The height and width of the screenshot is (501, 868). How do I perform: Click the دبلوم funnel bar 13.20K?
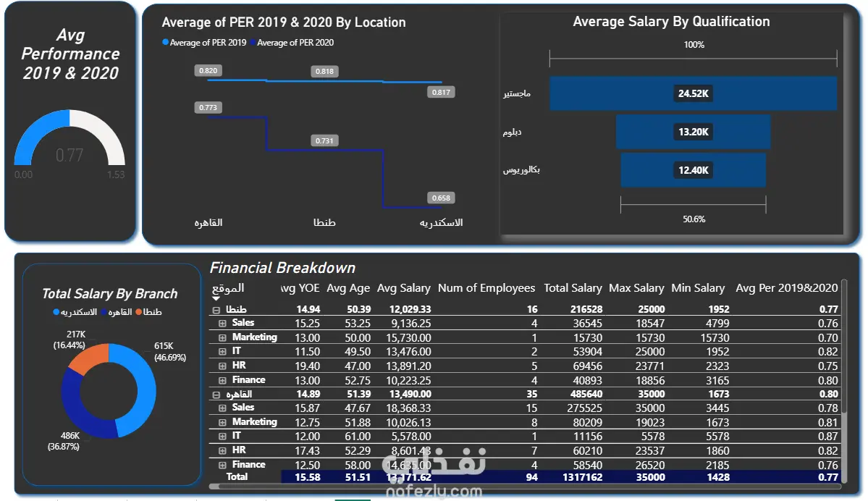[693, 132]
